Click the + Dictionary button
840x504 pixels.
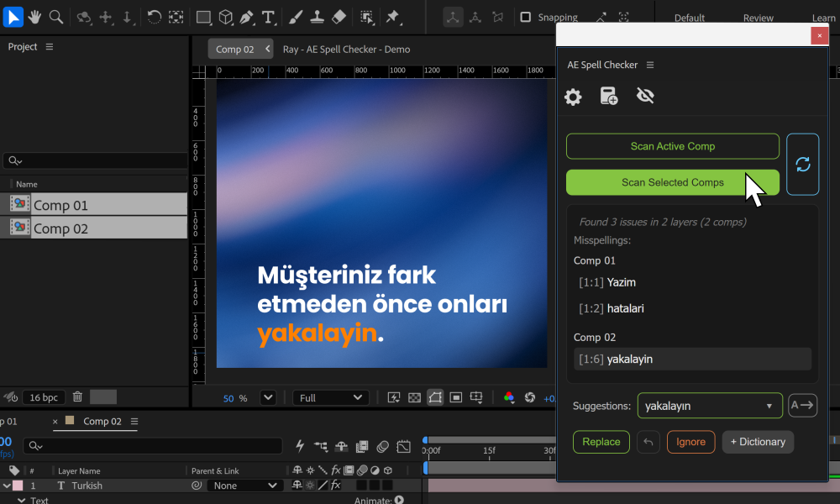(x=758, y=442)
